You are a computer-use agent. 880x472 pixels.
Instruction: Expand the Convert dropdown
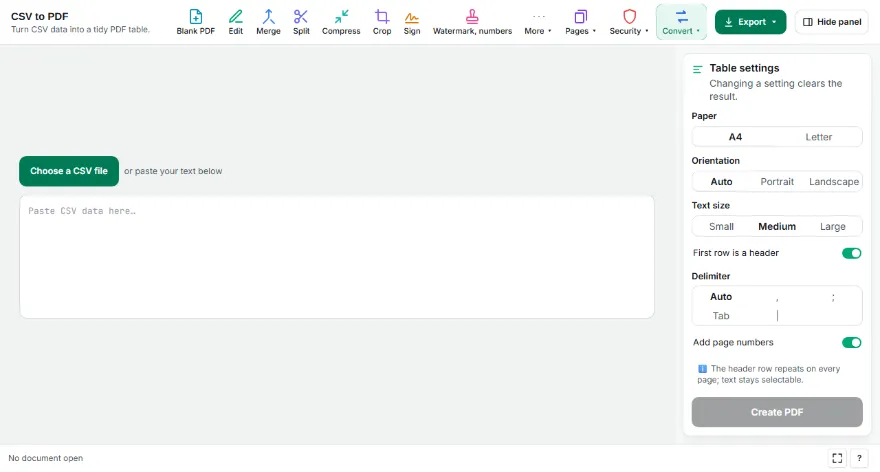681,22
